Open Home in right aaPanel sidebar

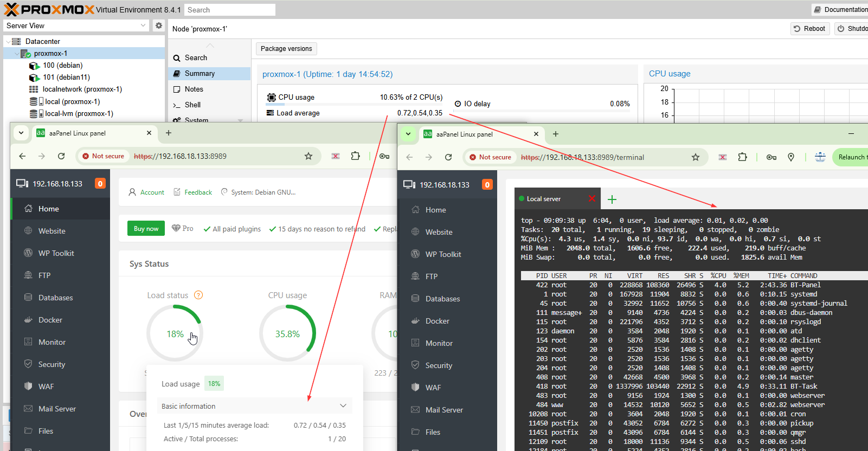tap(447, 210)
